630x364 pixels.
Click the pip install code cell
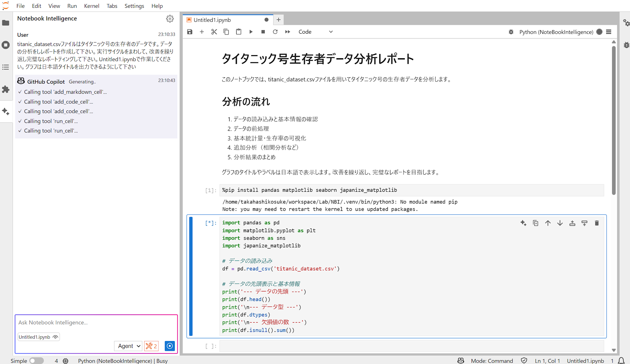(x=411, y=190)
